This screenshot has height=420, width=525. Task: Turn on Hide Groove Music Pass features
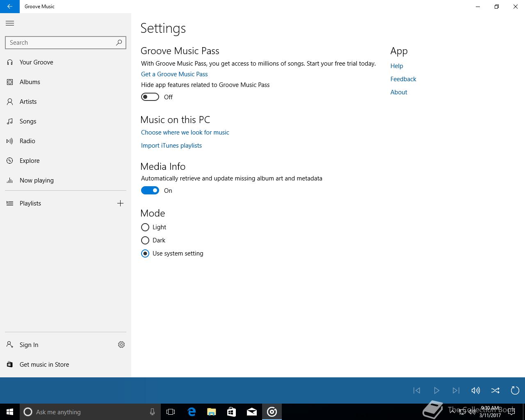(150, 97)
